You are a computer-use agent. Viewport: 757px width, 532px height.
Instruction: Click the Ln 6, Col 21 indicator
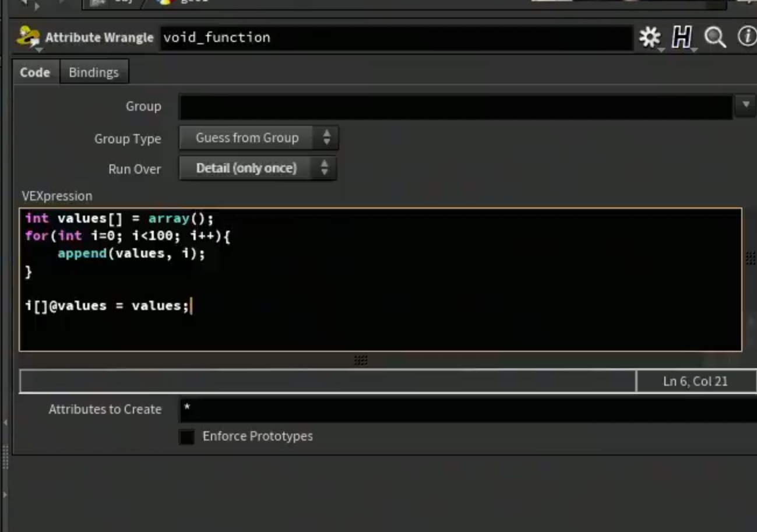(x=695, y=381)
